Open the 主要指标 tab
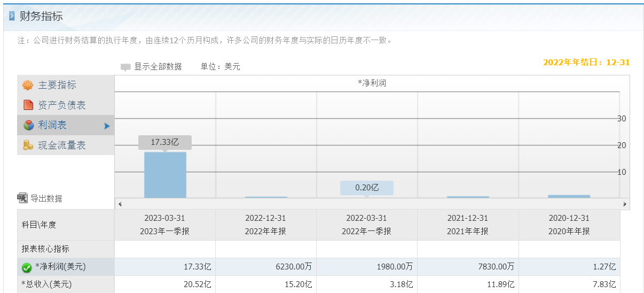This screenshot has height=293, width=644. [66, 85]
